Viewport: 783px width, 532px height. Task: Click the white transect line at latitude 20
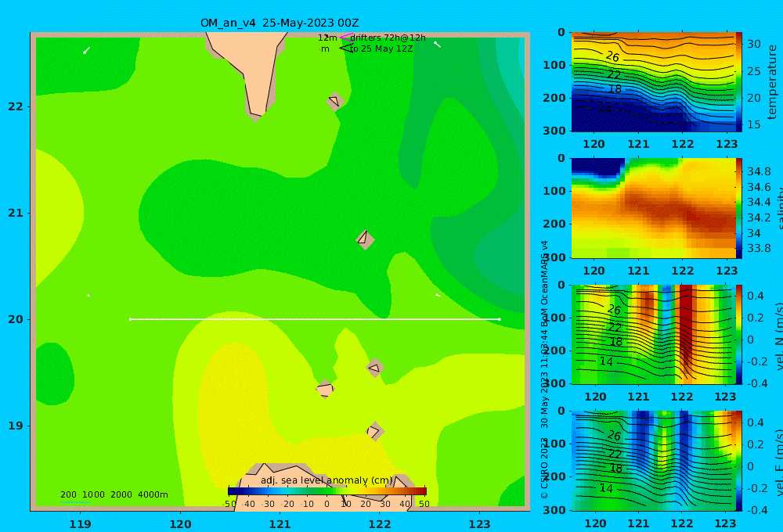[x=315, y=319]
